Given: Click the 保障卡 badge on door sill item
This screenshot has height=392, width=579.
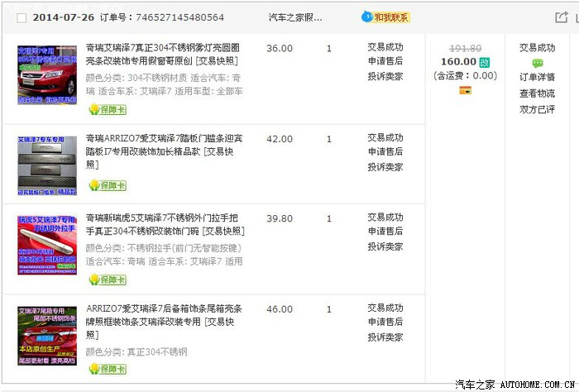Looking at the screenshot, I should (x=108, y=185).
